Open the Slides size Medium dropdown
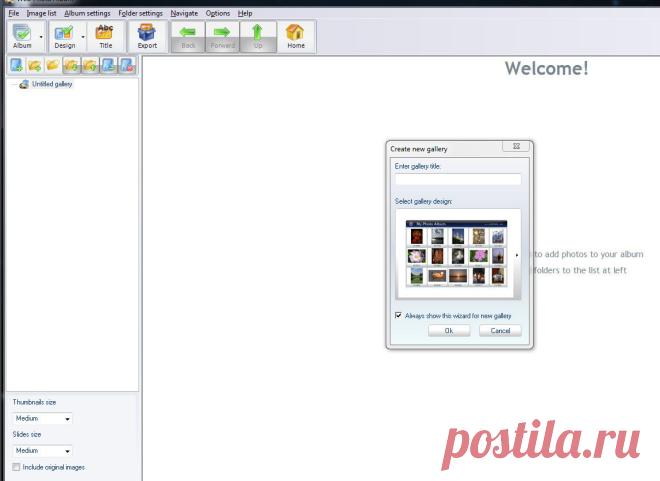Screen dimensions: 660x481 [x=42, y=451]
